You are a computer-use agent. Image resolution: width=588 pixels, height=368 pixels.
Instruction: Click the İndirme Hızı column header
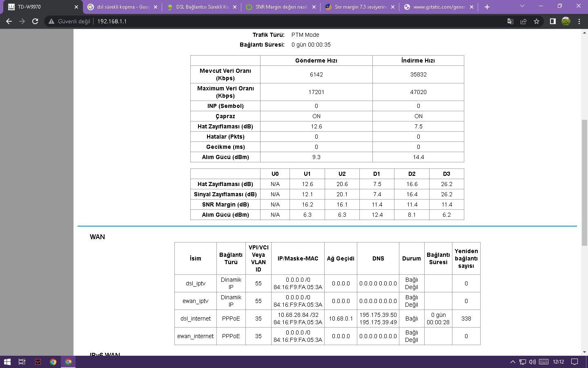(418, 61)
